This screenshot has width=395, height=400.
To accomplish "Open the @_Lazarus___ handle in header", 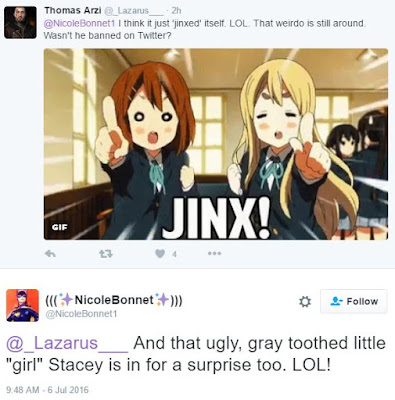I will tap(134, 11).
